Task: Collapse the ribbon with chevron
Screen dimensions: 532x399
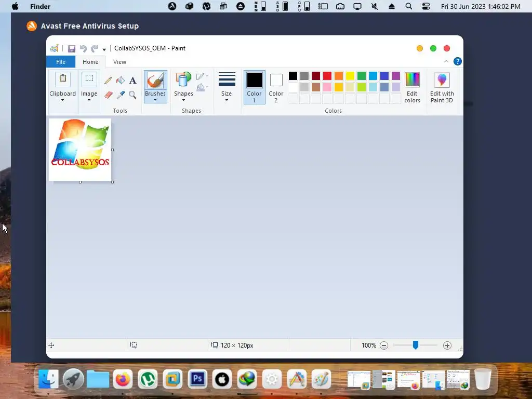Action: [x=446, y=61]
